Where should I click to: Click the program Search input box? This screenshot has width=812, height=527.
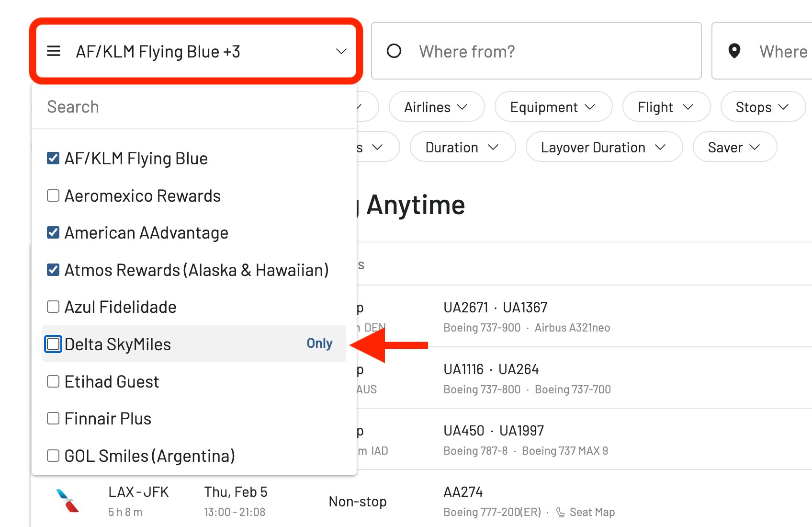pyautogui.click(x=192, y=106)
